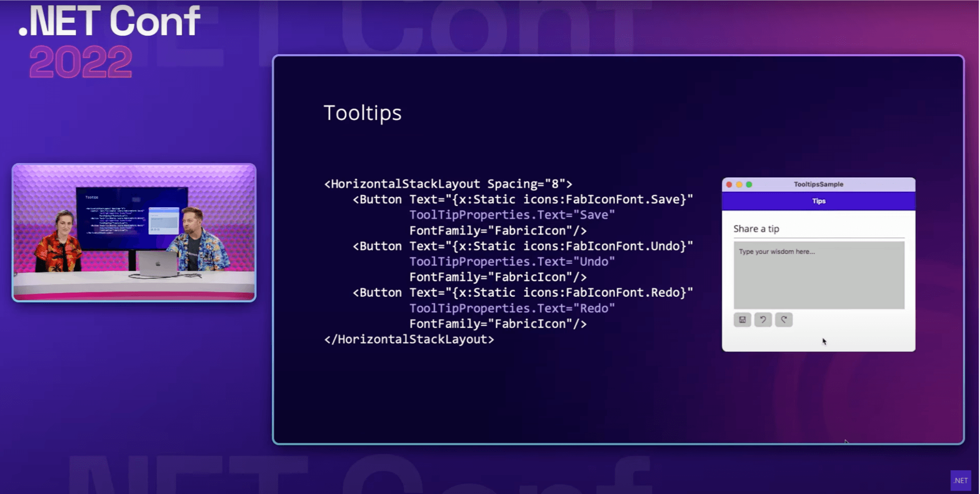Screen dimensions: 980x494
Task: Click the 'Tooltips' slide heading
Action: [x=363, y=113]
